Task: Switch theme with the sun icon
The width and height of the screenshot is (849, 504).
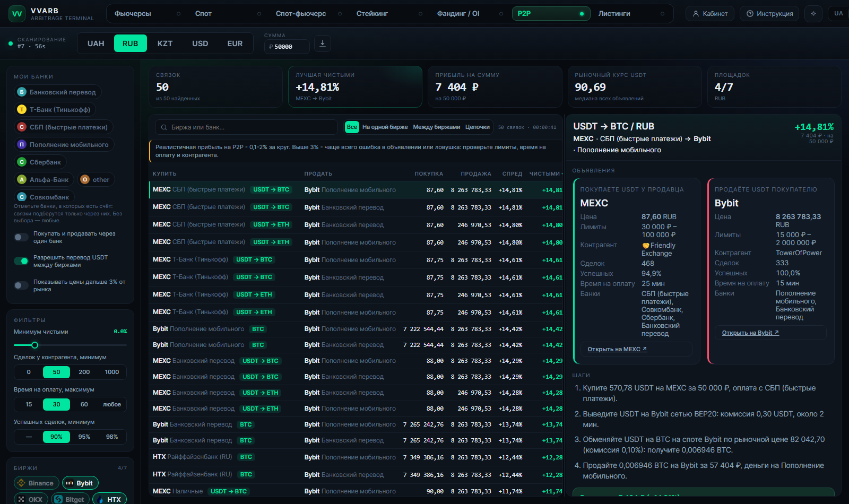Action: [813, 14]
